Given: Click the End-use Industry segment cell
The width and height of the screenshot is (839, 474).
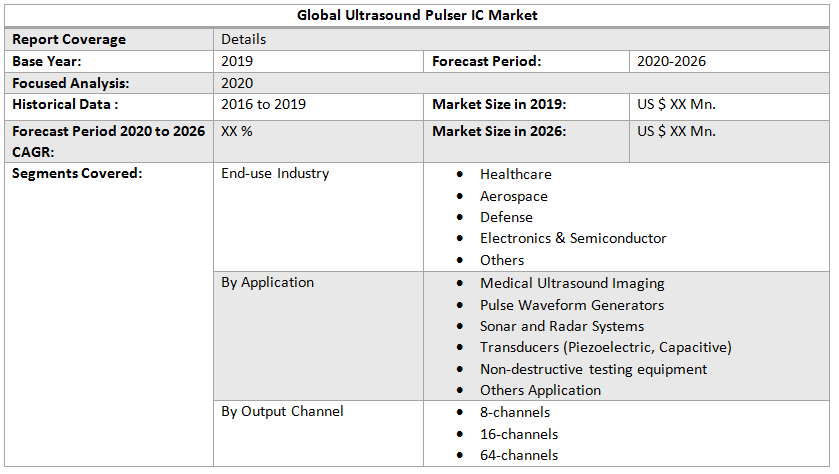Looking at the screenshot, I should pos(275,174).
